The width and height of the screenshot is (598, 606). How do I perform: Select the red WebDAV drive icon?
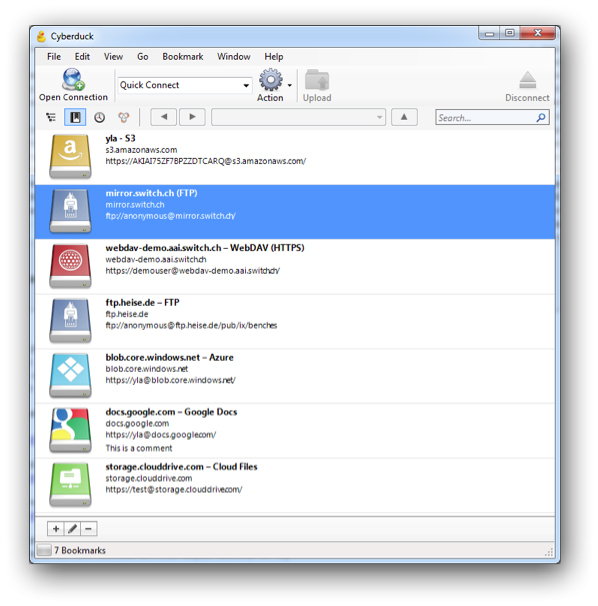[x=70, y=266]
